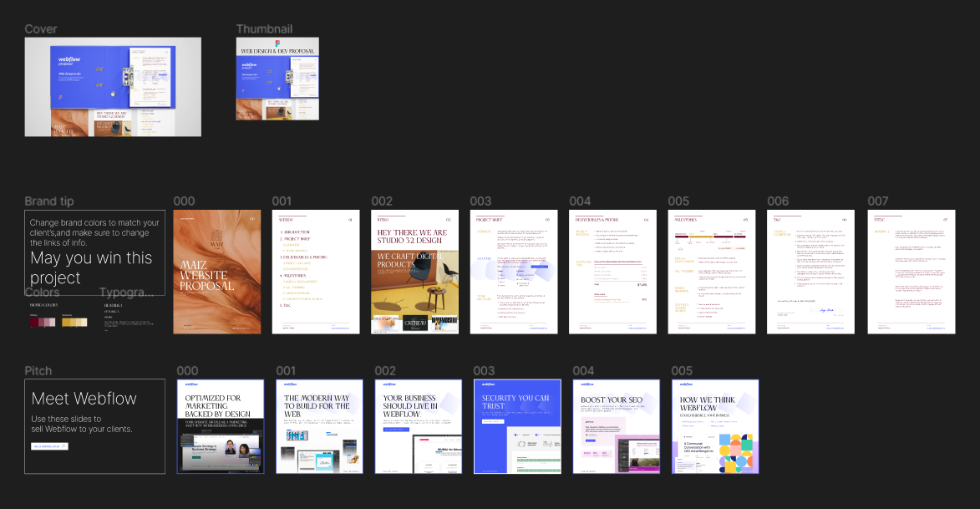
Task: Click the blue button on the Your Business slide
Action: point(396,430)
